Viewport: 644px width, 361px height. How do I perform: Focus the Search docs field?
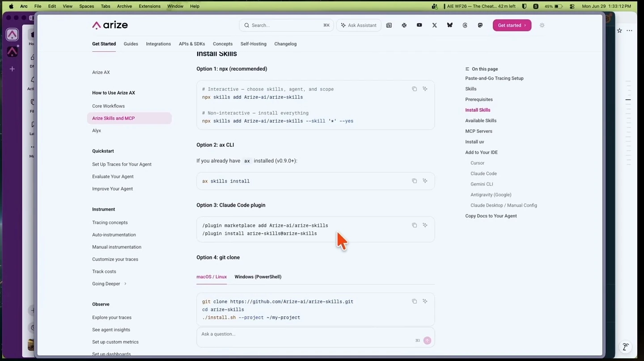pyautogui.click(x=287, y=25)
